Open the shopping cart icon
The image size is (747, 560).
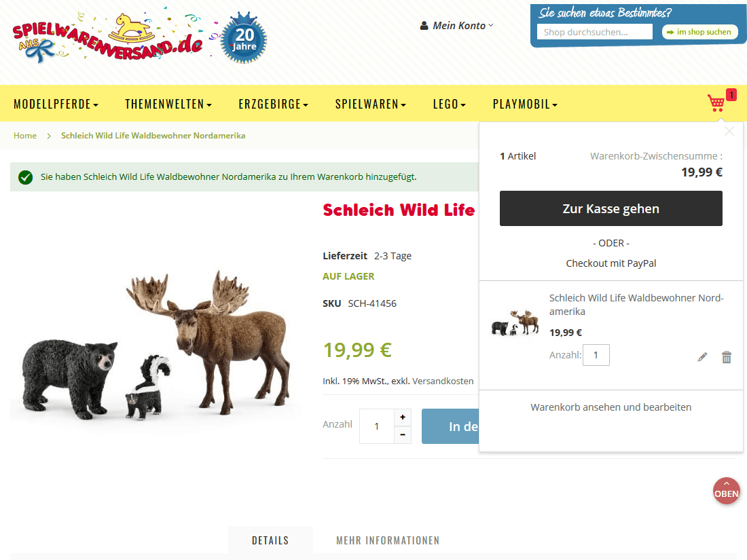(x=716, y=103)
